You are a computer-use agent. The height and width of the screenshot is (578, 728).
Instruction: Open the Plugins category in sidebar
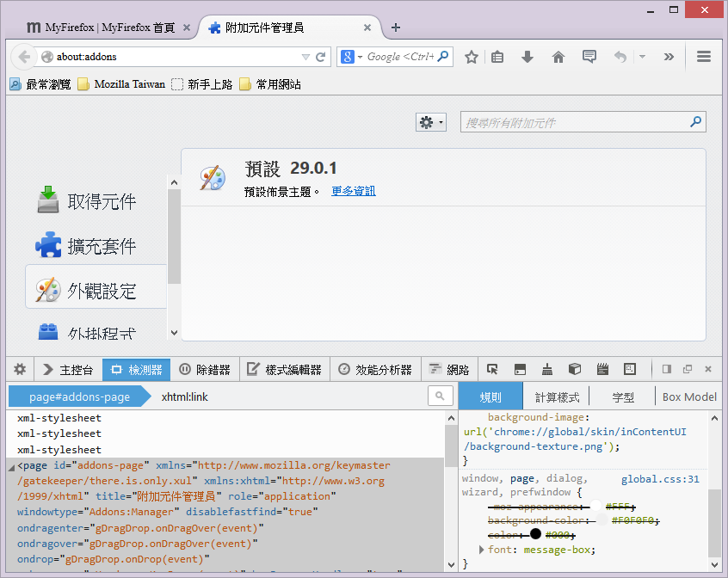pos(87,332)
